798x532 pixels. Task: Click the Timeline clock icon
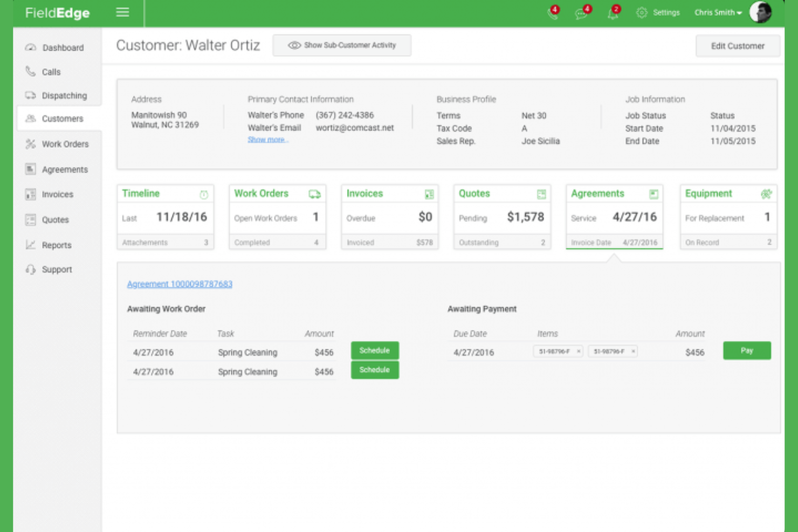[x=204, y=195]
